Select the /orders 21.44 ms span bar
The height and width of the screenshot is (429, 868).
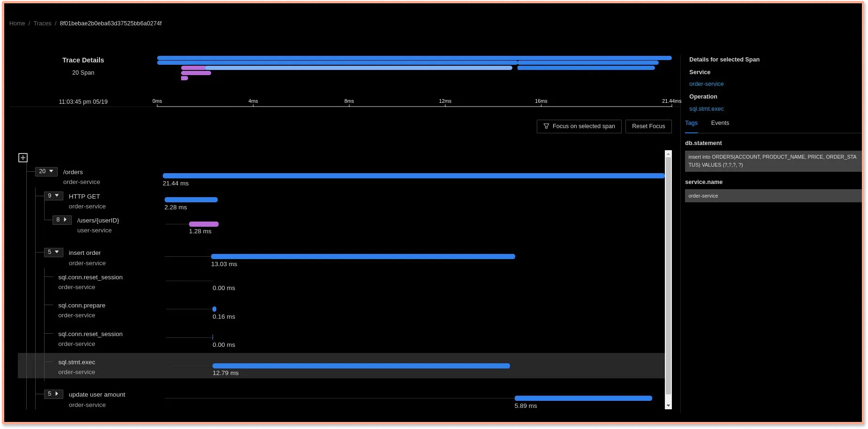413,176
